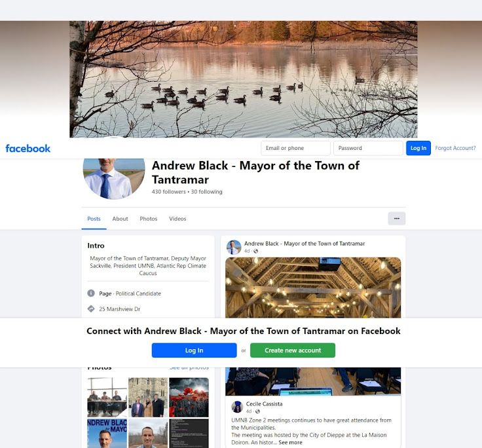The height and width of the screenshot is (448, 482).
Task: Click the green Create new account button
Action: coord(293,350)
